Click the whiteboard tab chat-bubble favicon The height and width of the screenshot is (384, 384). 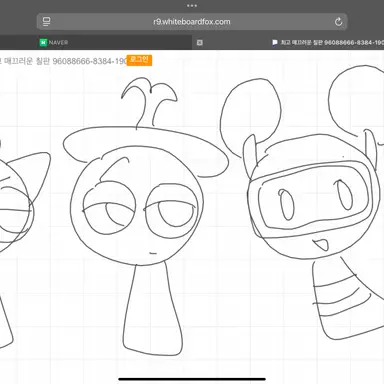point(275,42)
